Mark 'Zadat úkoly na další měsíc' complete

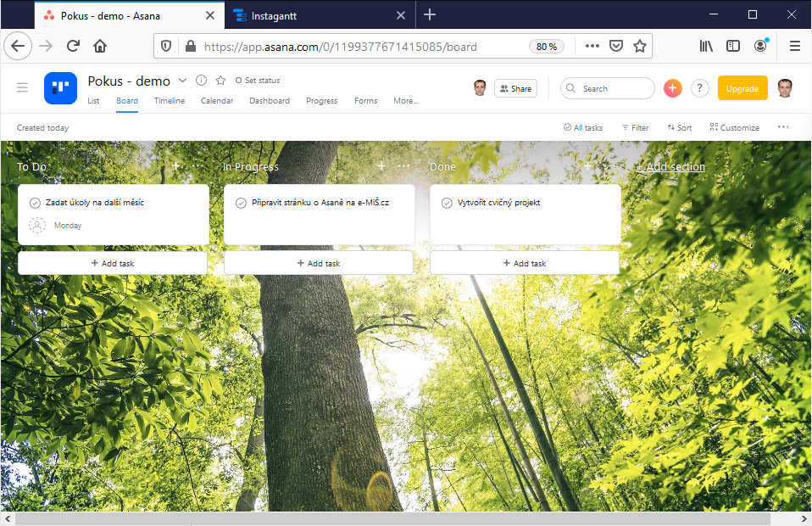pos(36,202)
